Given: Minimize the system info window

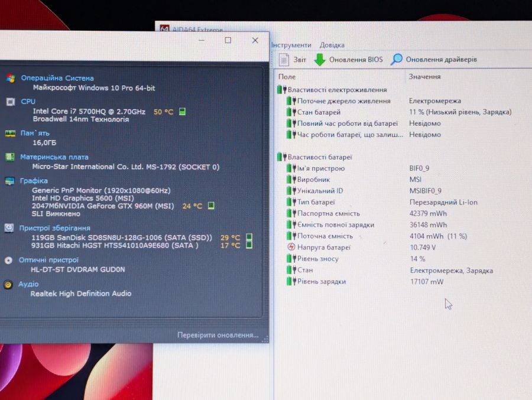Looking at the screenshot, I should click(202, 40).
